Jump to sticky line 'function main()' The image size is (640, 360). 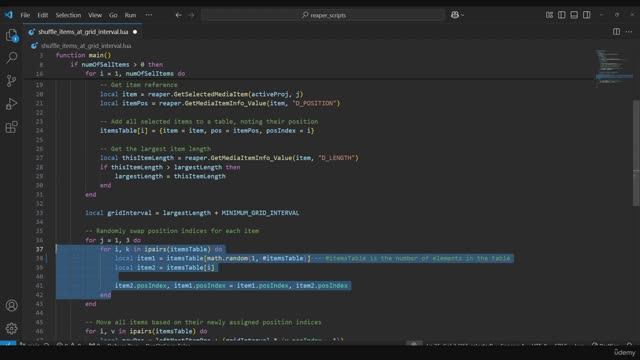(83, 55)
